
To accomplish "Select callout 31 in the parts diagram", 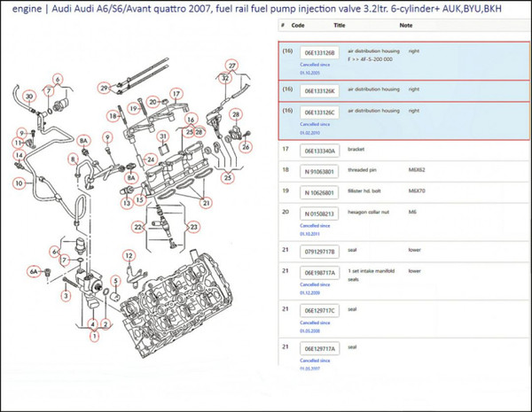I will [163, 136].
